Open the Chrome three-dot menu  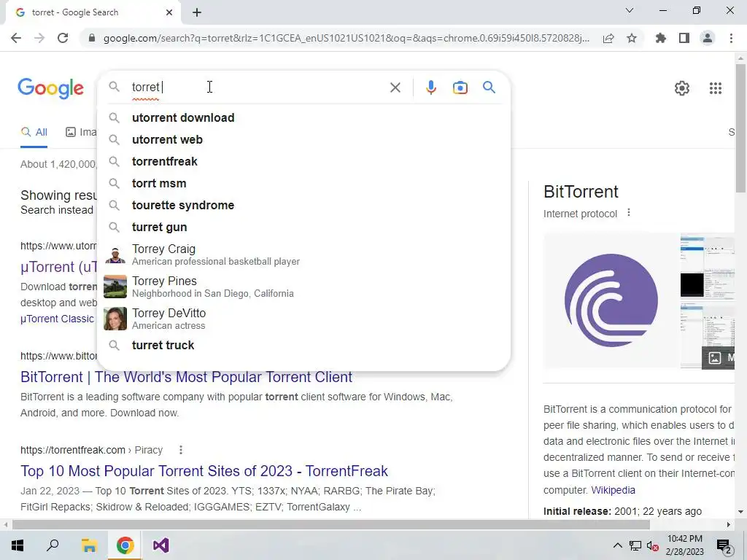click(x=731, y=38)
